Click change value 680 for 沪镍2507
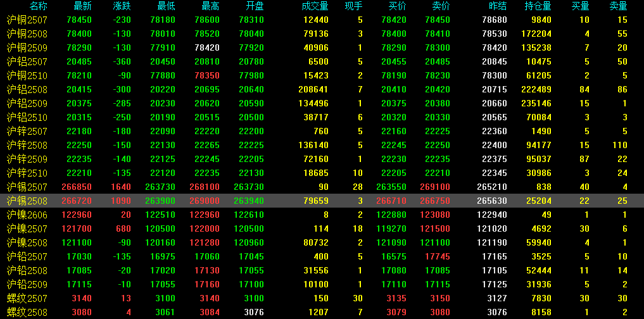The image size is (644, 319). click(x=123, y=228)
